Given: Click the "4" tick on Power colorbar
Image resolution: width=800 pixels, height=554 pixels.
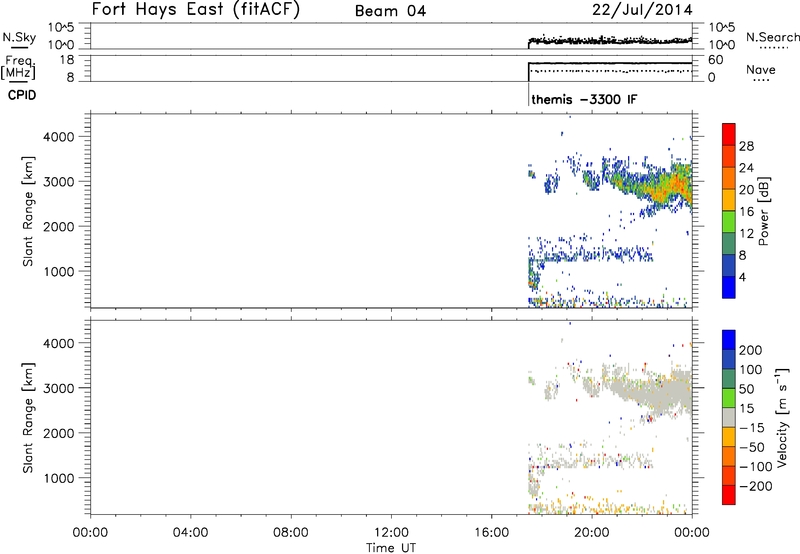Looking at the screenshot, I should tap(743, 277).
